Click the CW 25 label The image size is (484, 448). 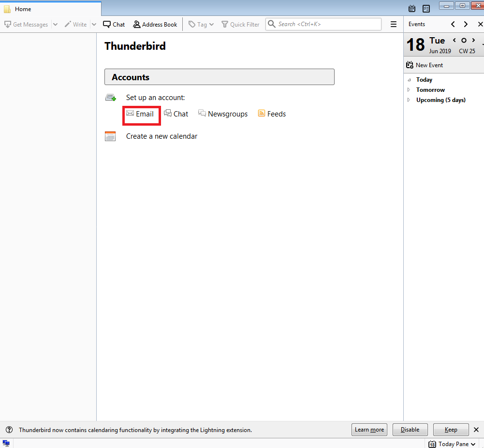point(467,51)
